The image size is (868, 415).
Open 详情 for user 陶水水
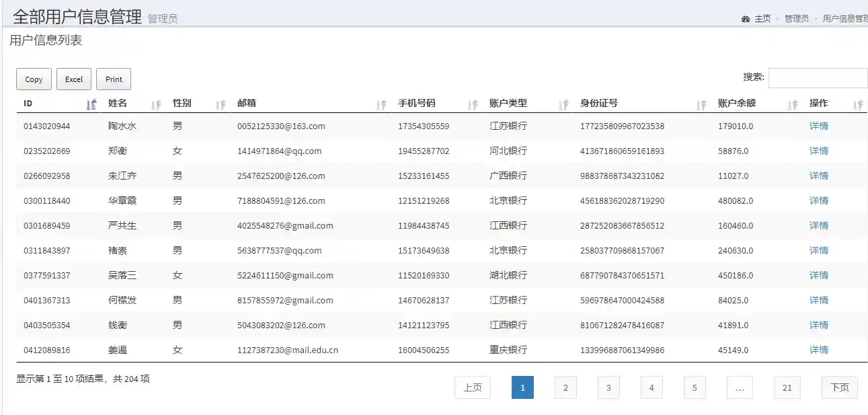click(818, 126)
